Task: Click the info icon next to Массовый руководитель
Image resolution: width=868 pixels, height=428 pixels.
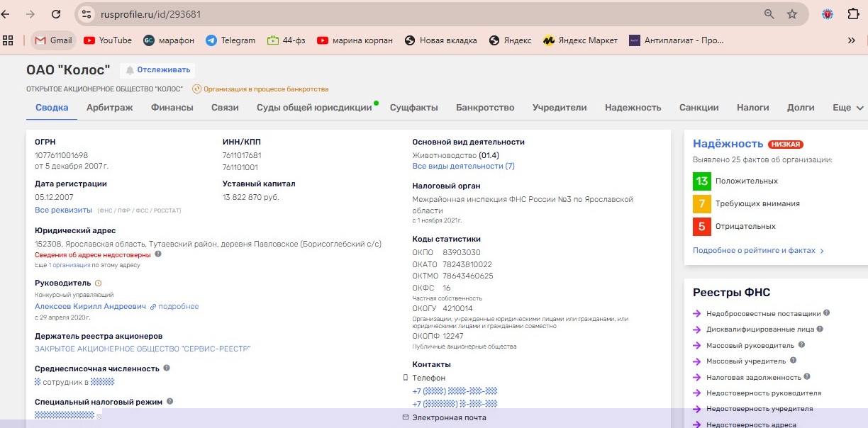Action: [x=801, y=344]
